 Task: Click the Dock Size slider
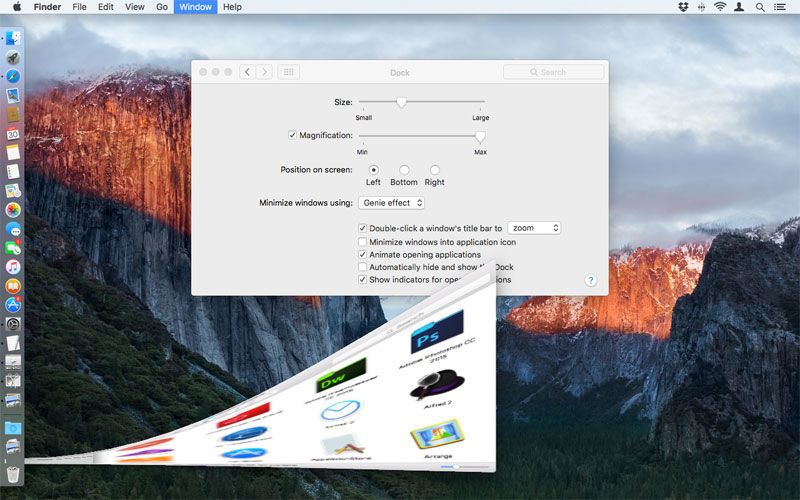pos(421,102)
